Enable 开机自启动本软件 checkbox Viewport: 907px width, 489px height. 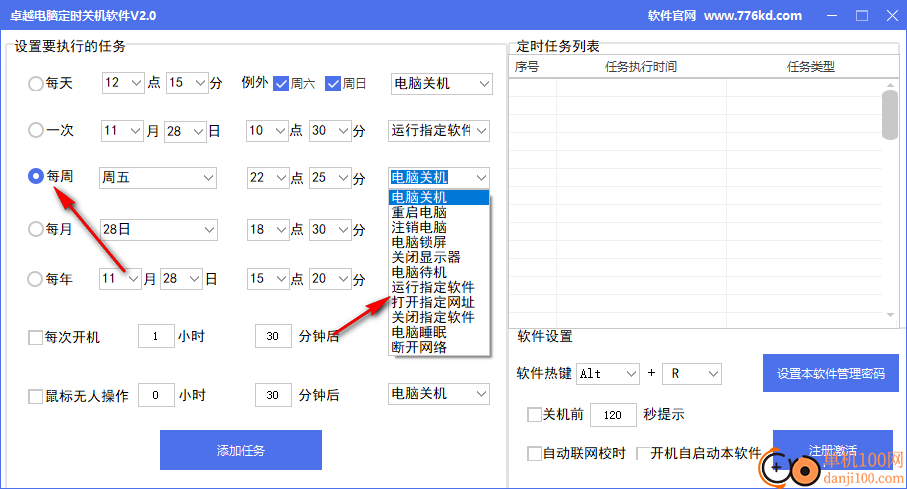click(641, 453)
